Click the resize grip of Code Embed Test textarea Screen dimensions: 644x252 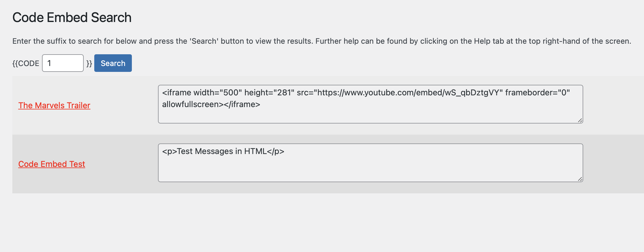[x=580, y=179]
